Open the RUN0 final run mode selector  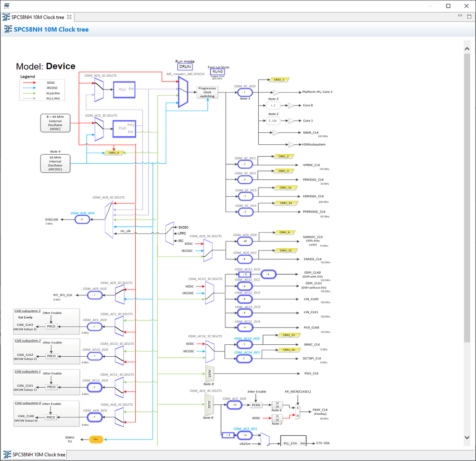[217, 72]
